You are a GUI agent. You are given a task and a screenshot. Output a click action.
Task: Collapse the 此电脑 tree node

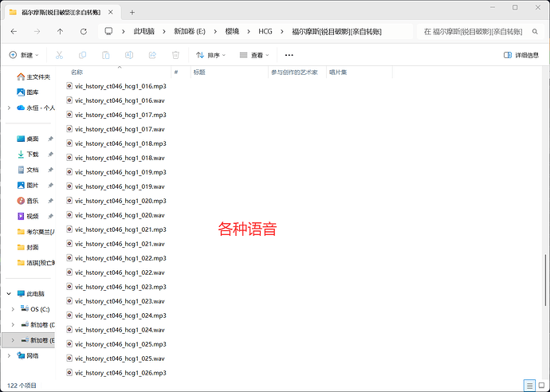pyautogui.click(x=9, y=293)
